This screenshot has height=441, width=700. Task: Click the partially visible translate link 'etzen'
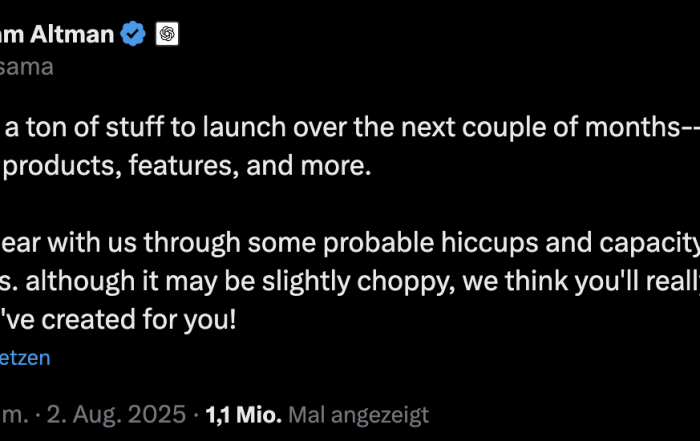(25, 358)
